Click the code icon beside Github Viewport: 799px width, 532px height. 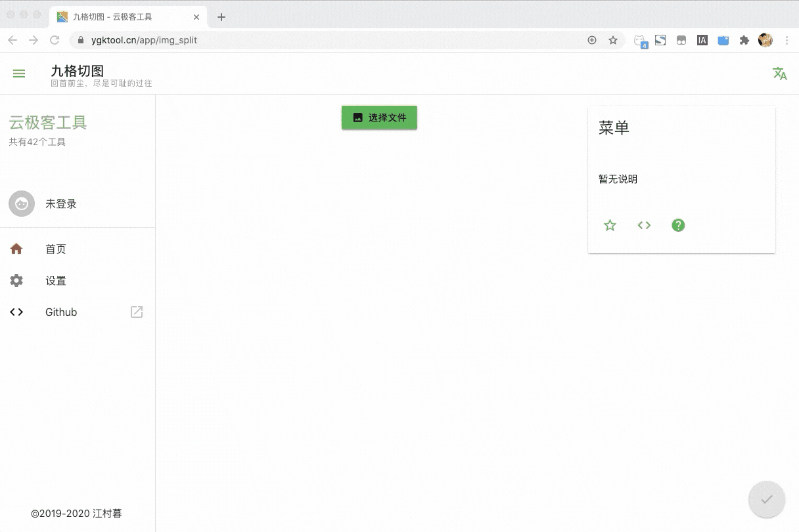[x=16, y=312]
